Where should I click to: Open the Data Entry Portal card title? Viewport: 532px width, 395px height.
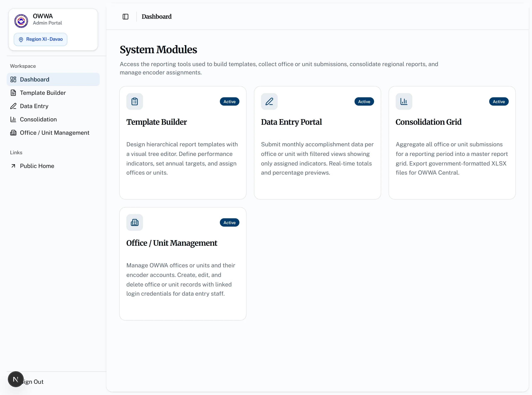coord(291,122)
